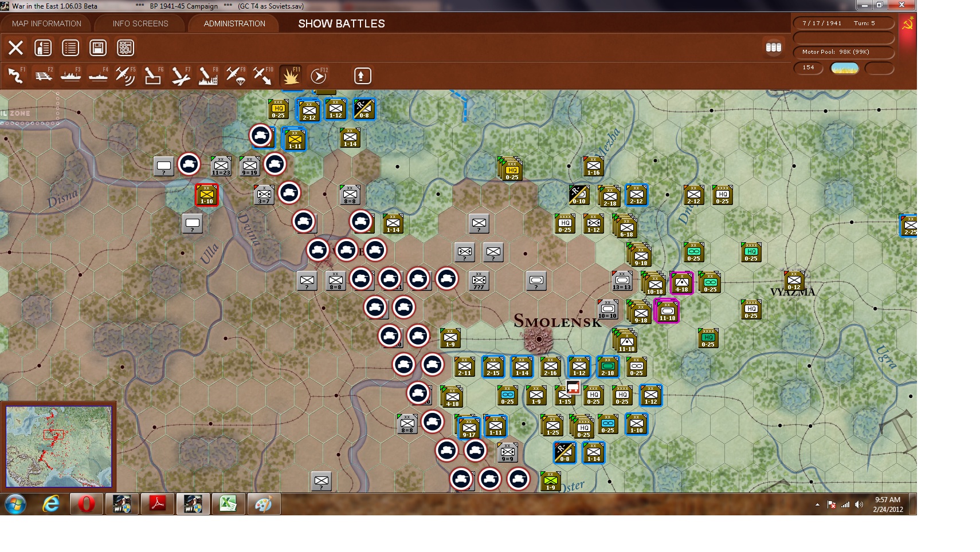Switch to the Administration tab
The width and height of the screenshot is (980, 552).
click(x=234, y=23)
